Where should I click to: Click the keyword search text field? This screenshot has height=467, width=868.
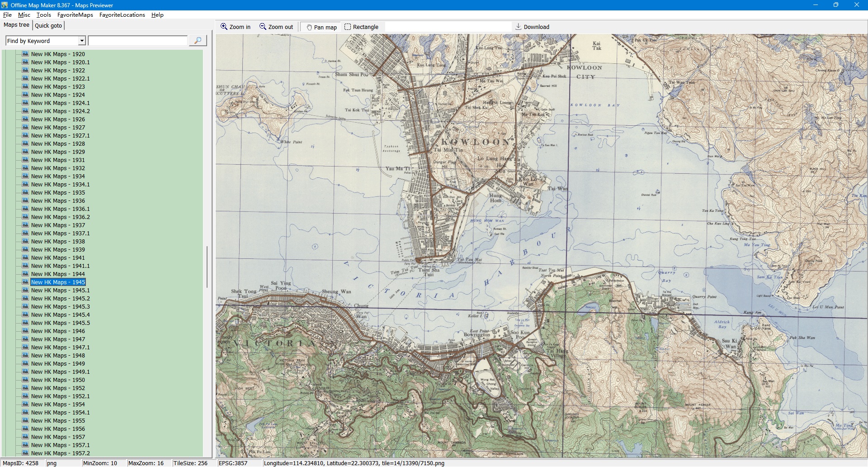click(x=137, y=41)
